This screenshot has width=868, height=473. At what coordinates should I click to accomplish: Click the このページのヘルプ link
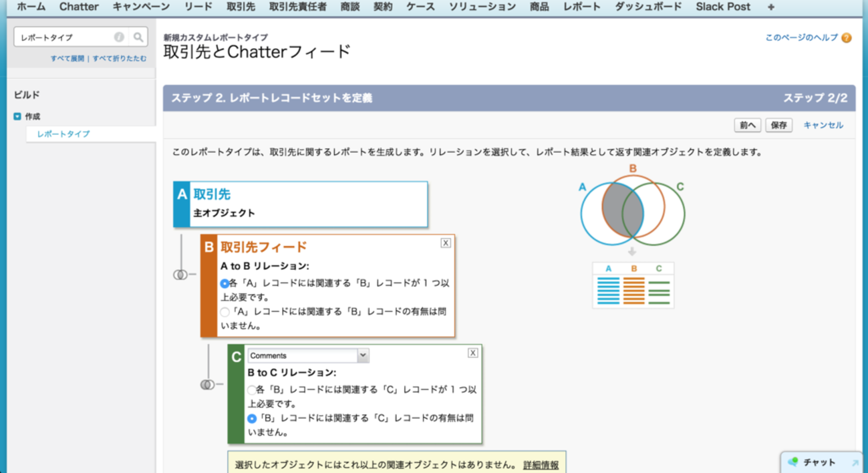point(801,38)
